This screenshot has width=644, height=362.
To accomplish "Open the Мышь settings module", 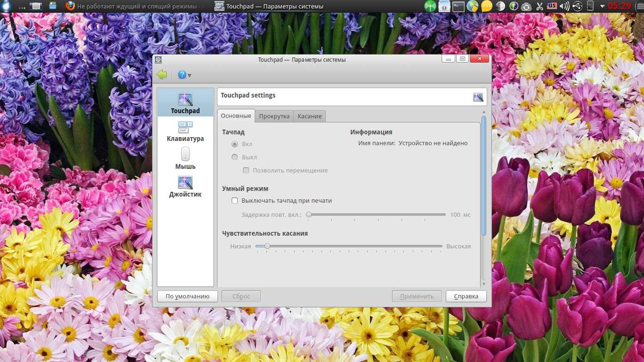I will 185,159.
